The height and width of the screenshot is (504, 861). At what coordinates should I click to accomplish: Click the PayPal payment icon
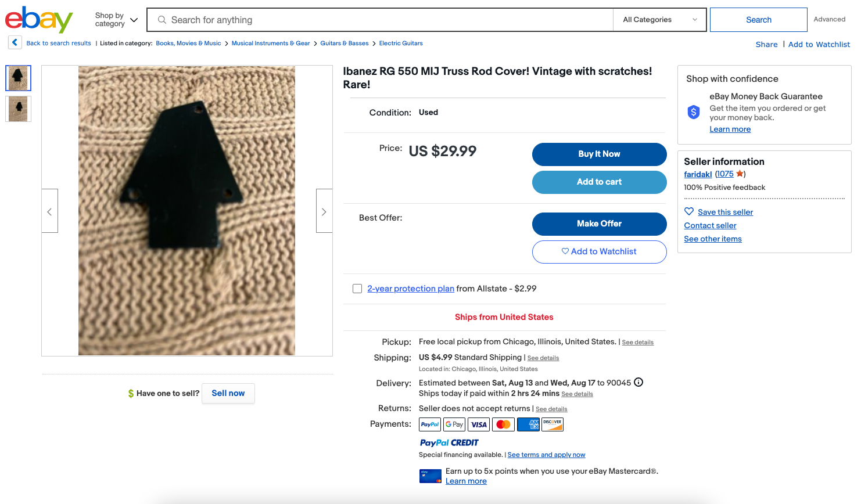click(x=430, y=424)
